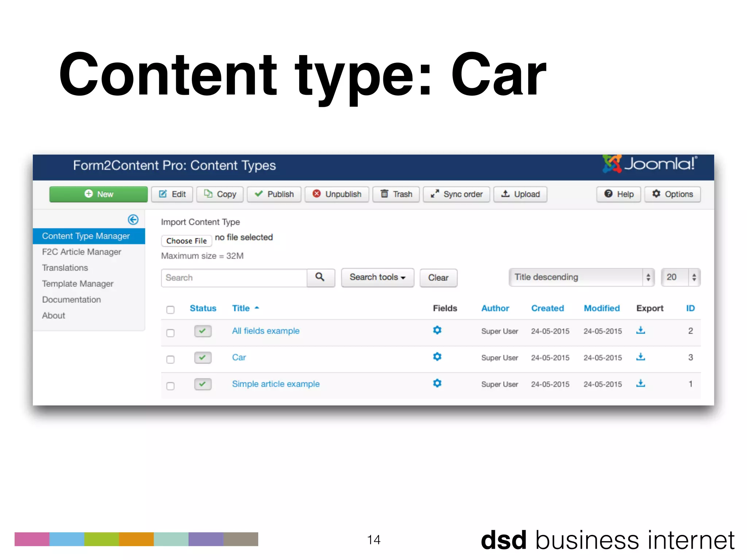Click the Sync order button
Screen dimensions: 747x560
pos(456,194)
